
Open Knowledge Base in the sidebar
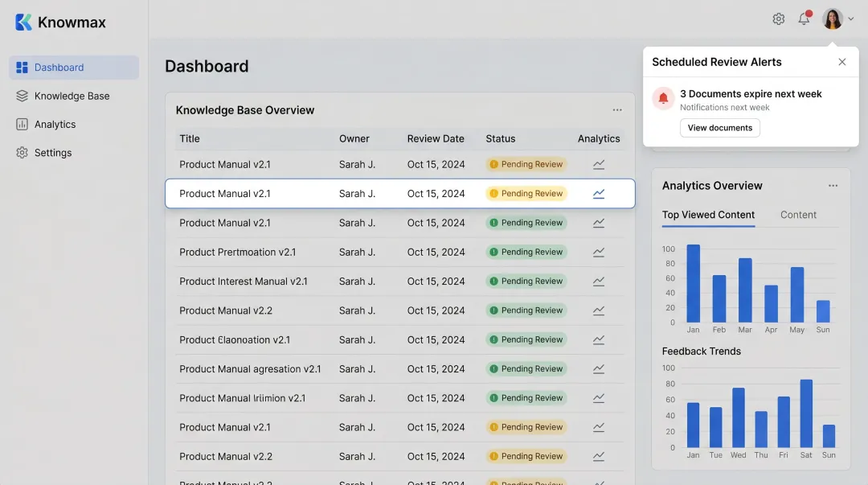coord(74,96)
